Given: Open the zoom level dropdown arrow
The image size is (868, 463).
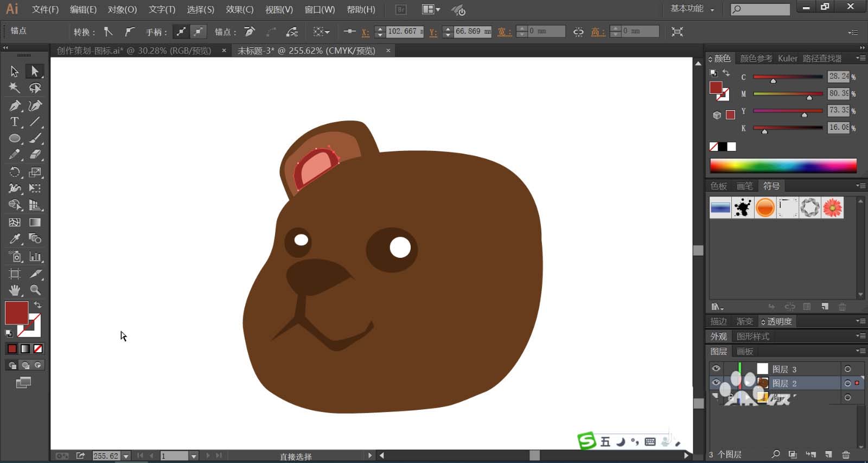Looking at the screenshot, I should (126, 456).
